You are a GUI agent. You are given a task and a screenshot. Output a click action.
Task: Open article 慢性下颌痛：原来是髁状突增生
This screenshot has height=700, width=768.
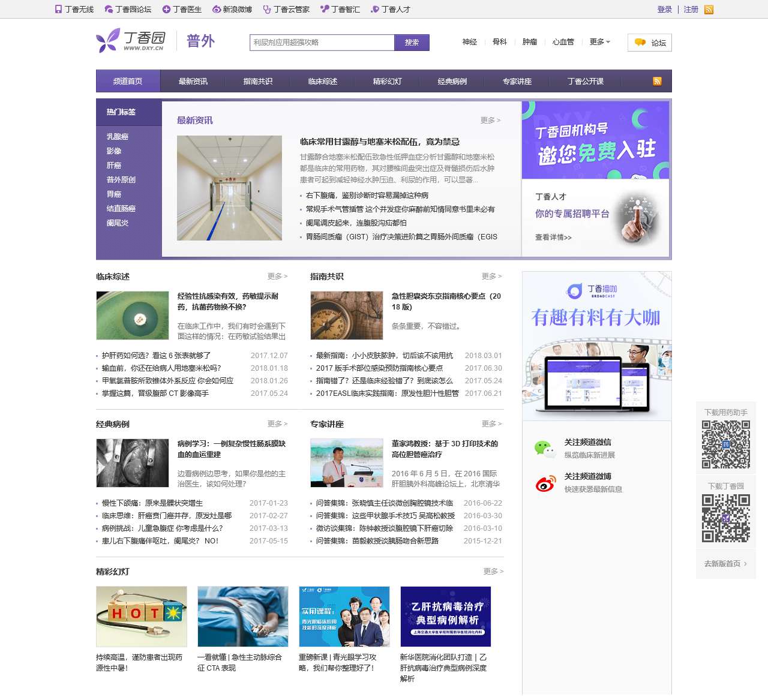(x=152, y=503)
